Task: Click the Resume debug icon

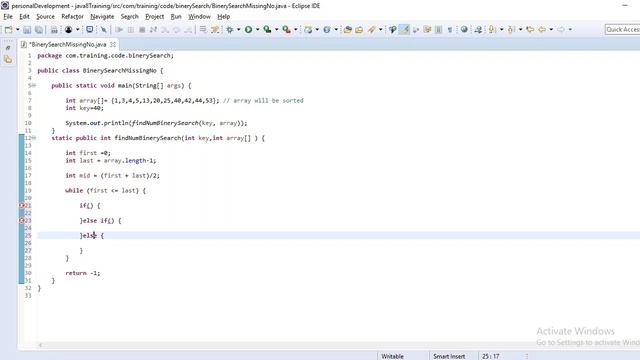Action: click(119, 29)
